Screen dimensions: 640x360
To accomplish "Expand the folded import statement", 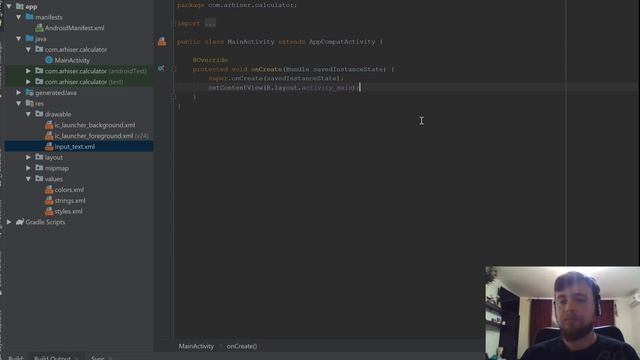I will click(x=210, y=24).
